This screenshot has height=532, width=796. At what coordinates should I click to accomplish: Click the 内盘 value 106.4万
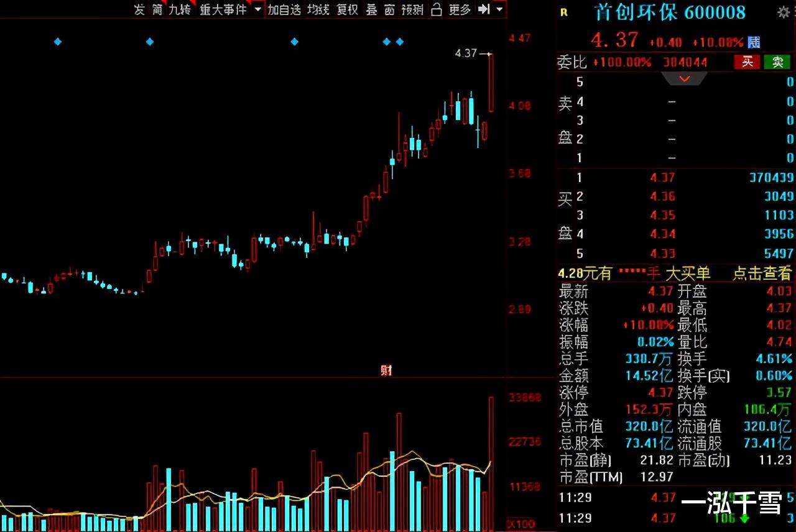769,410
